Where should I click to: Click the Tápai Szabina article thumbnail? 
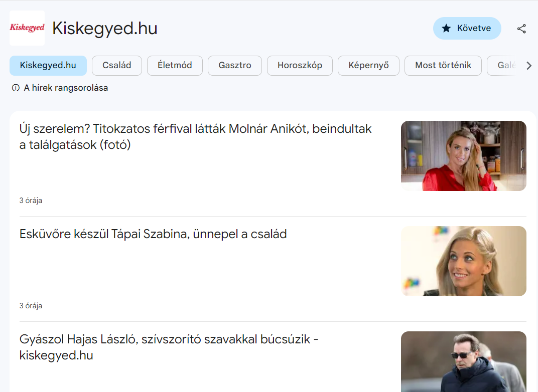(463, 261)
